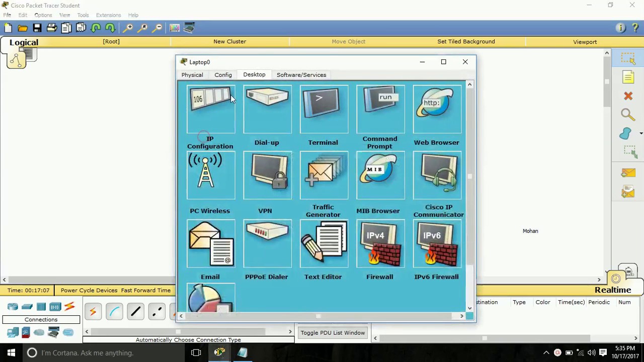Viewport: 644px width, 362px height.
Task: Open the Help menu
Action: [133, 15]
